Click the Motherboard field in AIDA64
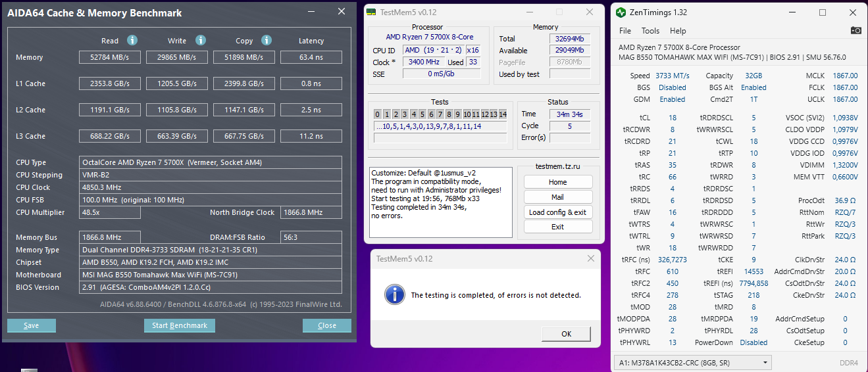868x372 pixels. click(211, 275)
